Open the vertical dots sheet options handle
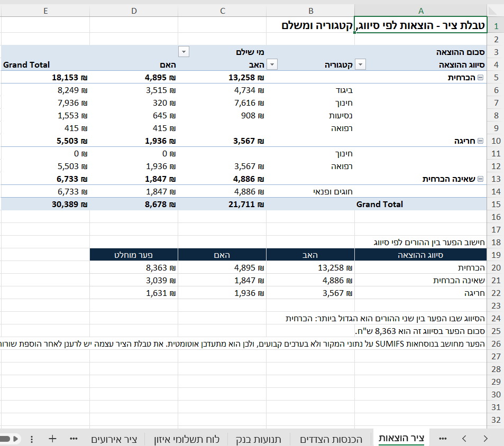 [32, 439]
